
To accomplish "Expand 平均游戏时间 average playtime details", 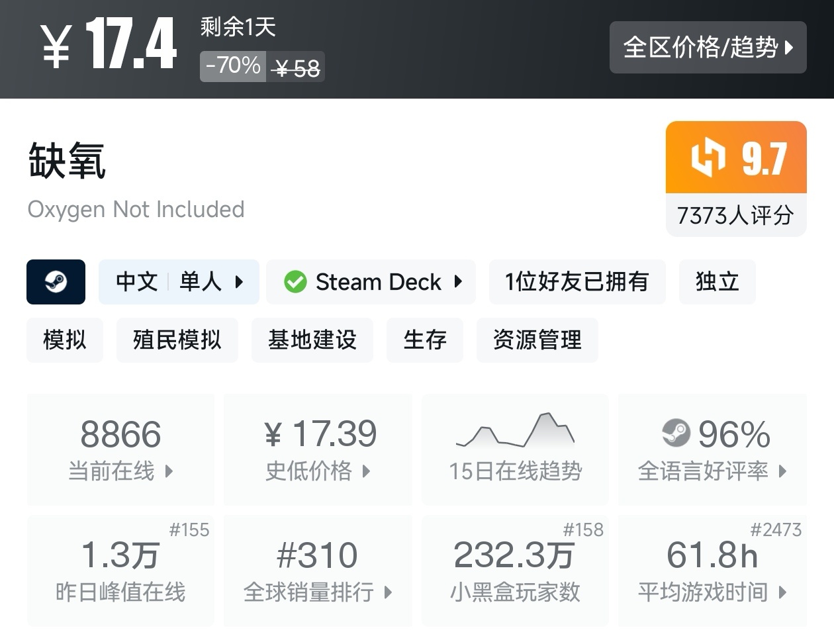I will point(712,571).
